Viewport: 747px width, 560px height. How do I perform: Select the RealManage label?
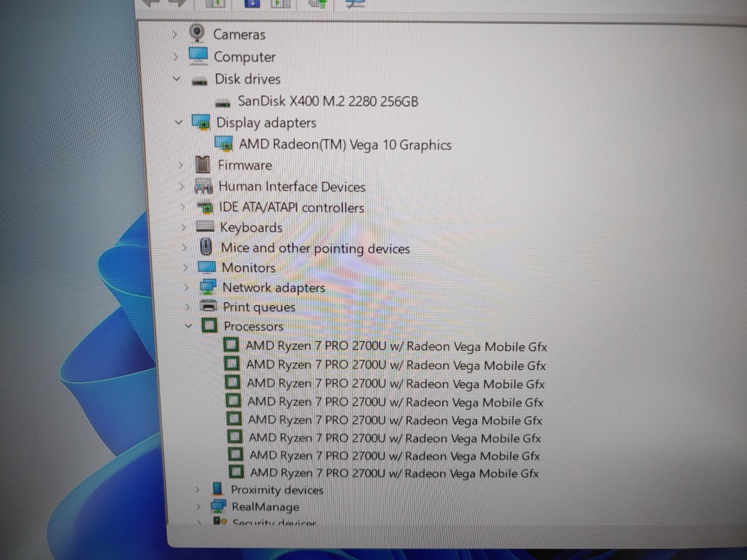266,507
